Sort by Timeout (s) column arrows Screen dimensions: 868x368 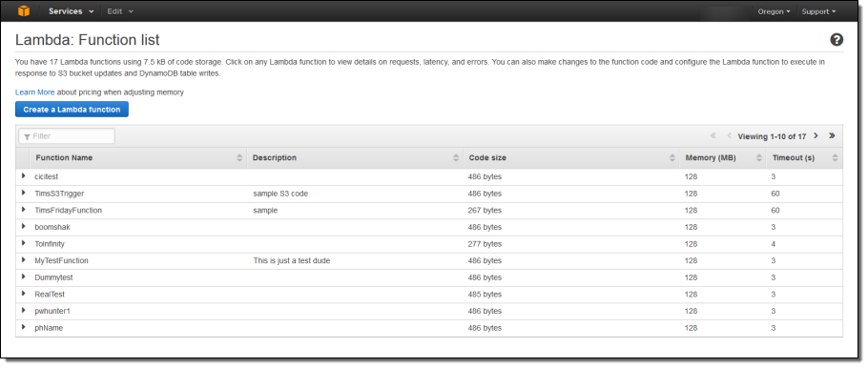tap(835, 157)
